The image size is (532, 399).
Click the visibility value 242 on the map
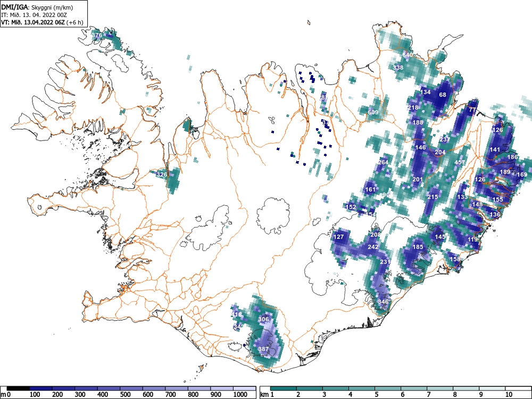pos(373,247)
